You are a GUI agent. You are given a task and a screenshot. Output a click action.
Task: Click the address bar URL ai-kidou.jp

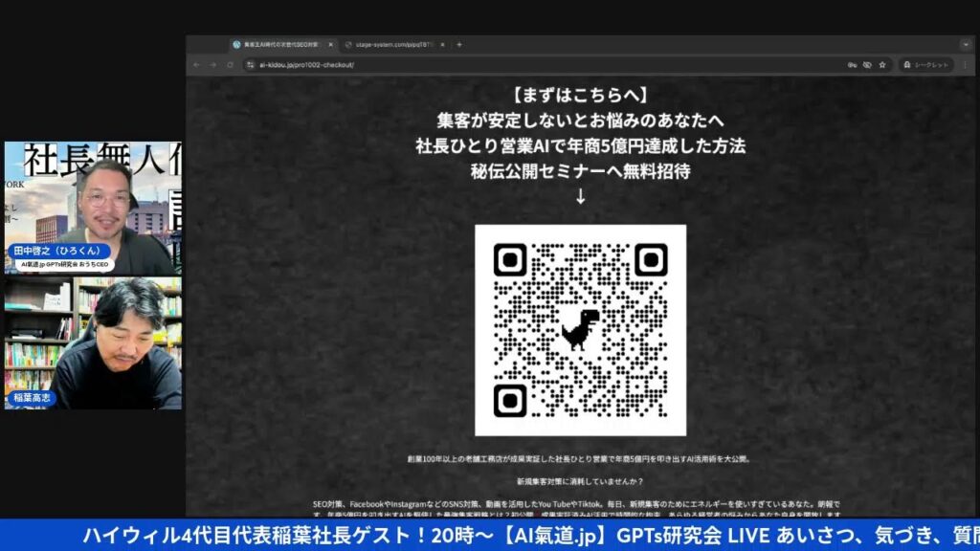point(306,65)
